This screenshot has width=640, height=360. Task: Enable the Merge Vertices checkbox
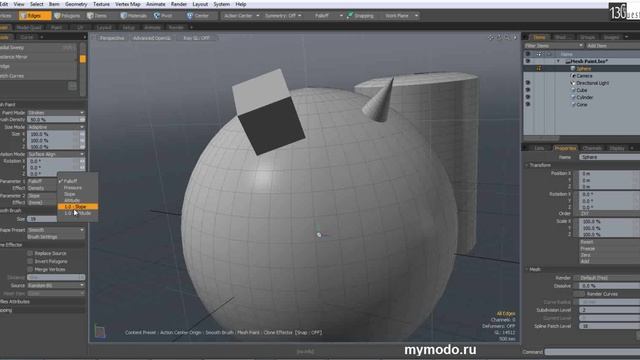(x=30, y=269)
